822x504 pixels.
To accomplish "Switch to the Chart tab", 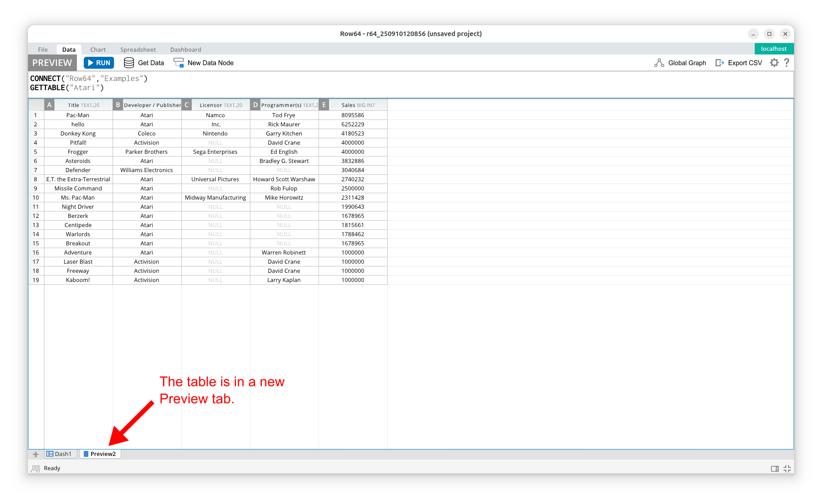I will [97, 49].
